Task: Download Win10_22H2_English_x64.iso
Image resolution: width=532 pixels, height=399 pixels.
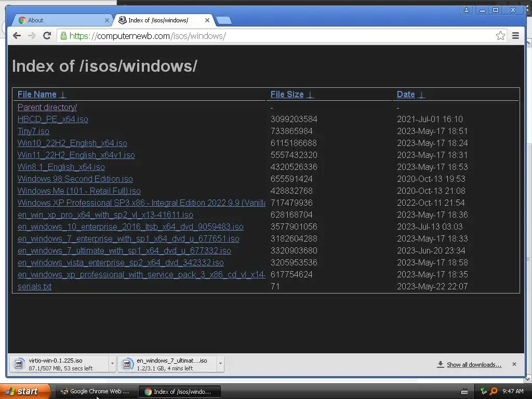Action: [x=72, y=143]
